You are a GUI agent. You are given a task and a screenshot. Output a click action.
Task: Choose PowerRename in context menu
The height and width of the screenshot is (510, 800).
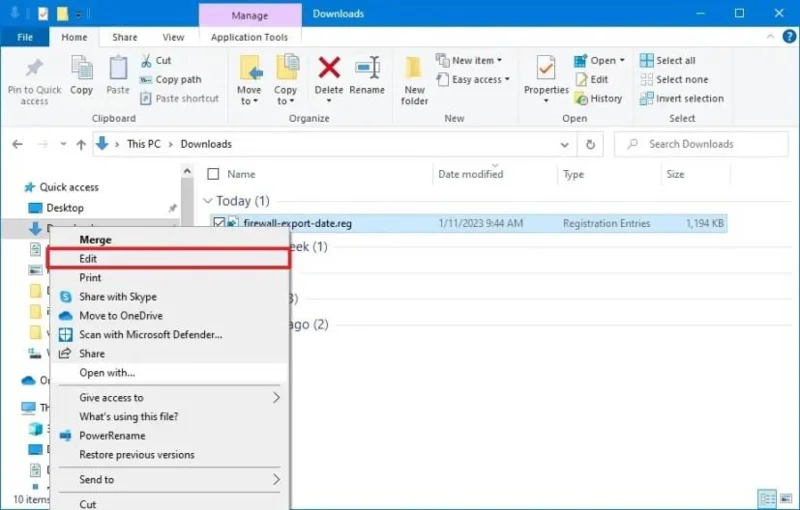[169, 436]
